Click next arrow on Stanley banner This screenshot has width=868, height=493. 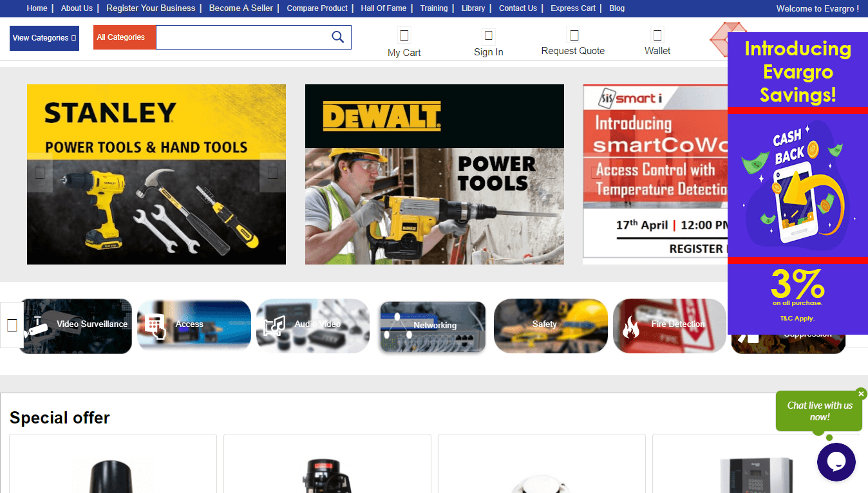(272, 172)
